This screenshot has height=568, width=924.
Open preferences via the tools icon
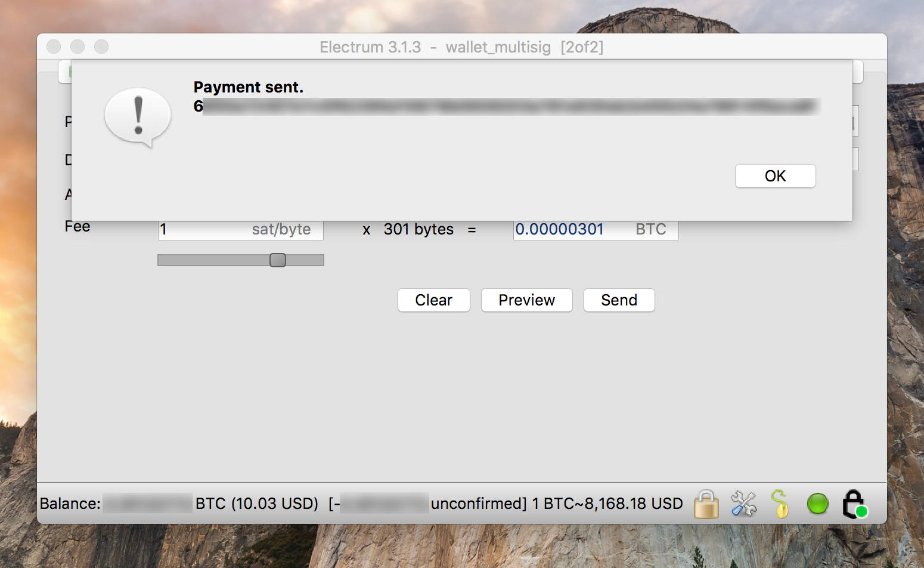coord(743,504)
